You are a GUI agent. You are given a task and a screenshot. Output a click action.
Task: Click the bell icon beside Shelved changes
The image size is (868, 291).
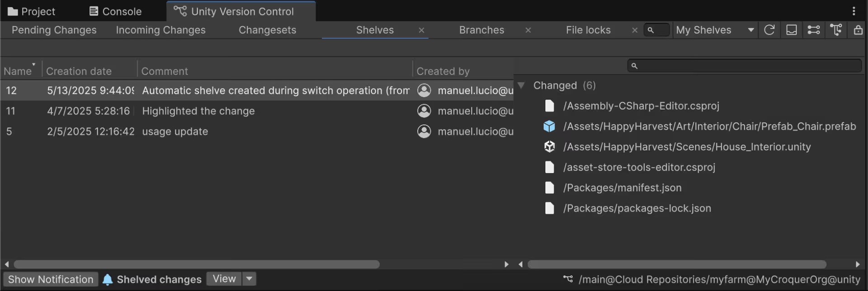107,280
